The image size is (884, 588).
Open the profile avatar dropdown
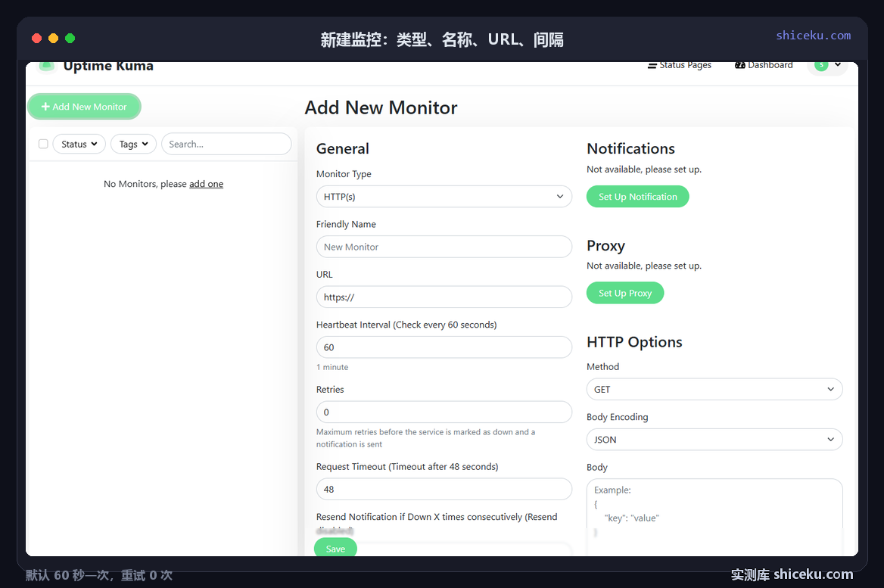point(827,66)
